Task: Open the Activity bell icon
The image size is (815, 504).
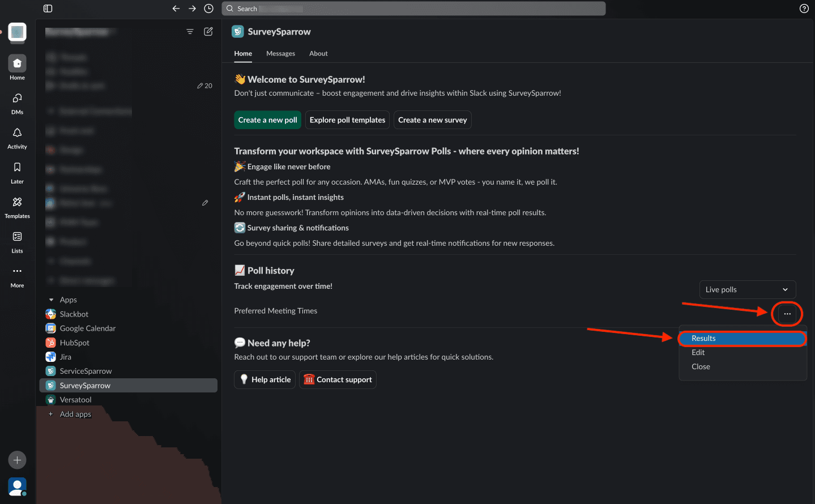Action: pyautogui.click(x=17, y=133)
